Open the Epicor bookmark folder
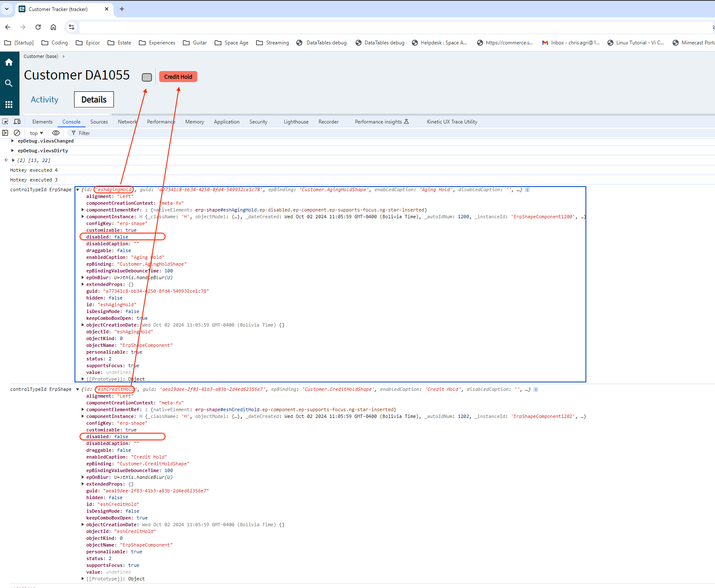715x588 pixels. [88, 43]
